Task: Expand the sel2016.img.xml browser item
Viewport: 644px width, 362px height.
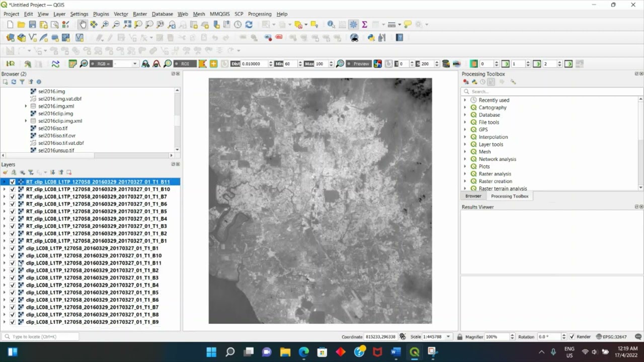Action: (x=26, y=106)
